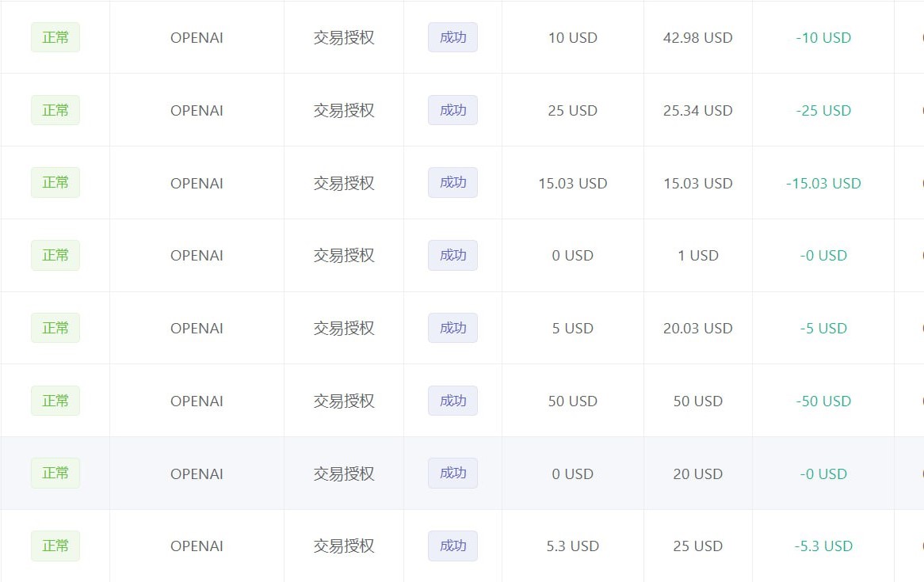Click the 正常 tag in the -50 USD row
This screenshot has width=924, height=582.
click(55, 401)
